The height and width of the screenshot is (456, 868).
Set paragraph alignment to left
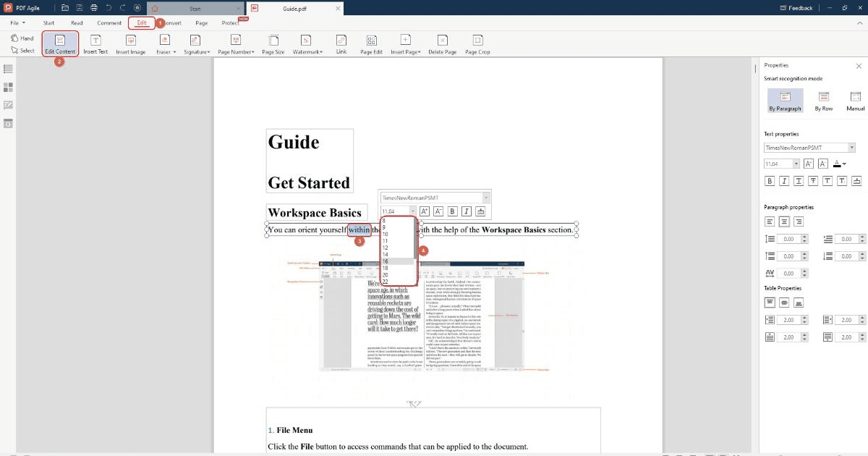(x=770, y=221)
